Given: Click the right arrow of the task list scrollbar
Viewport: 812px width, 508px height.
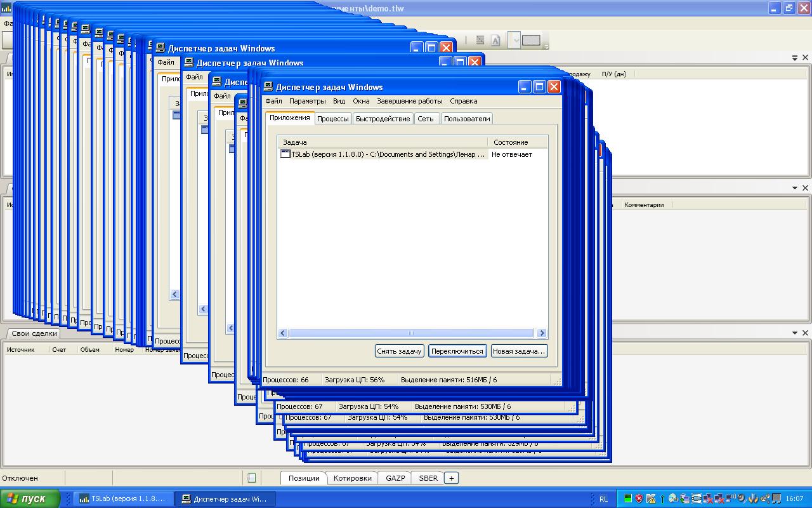Looking at the screenshot, I should pos(541,333).
